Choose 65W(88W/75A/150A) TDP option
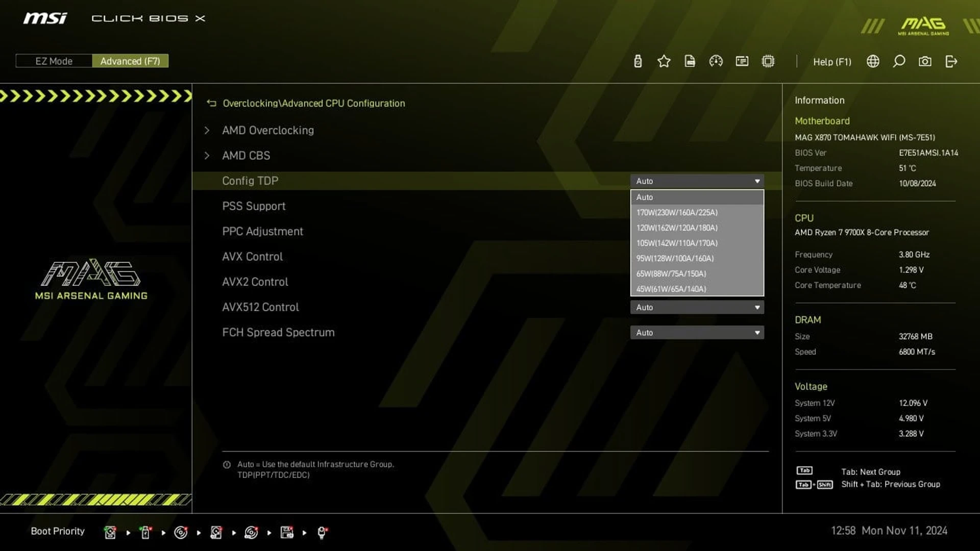The height and width of the screenshot is (551, 980). [697, 273]
